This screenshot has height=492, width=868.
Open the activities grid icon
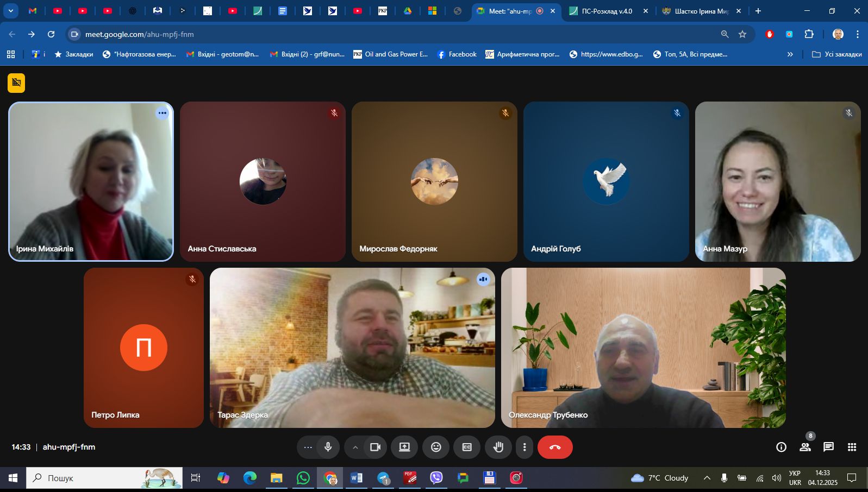pos(852,447)
